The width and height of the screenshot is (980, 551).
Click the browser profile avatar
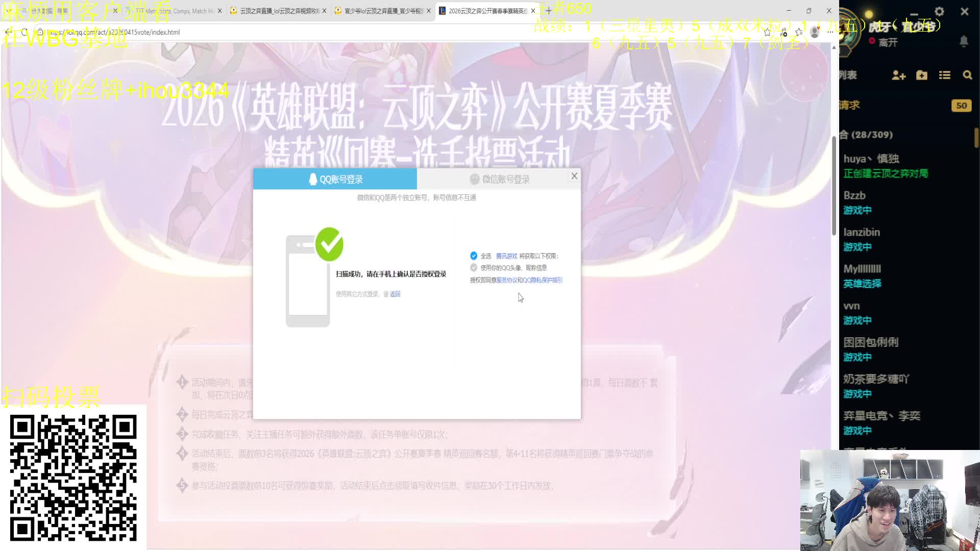click(x=815, y=32)
